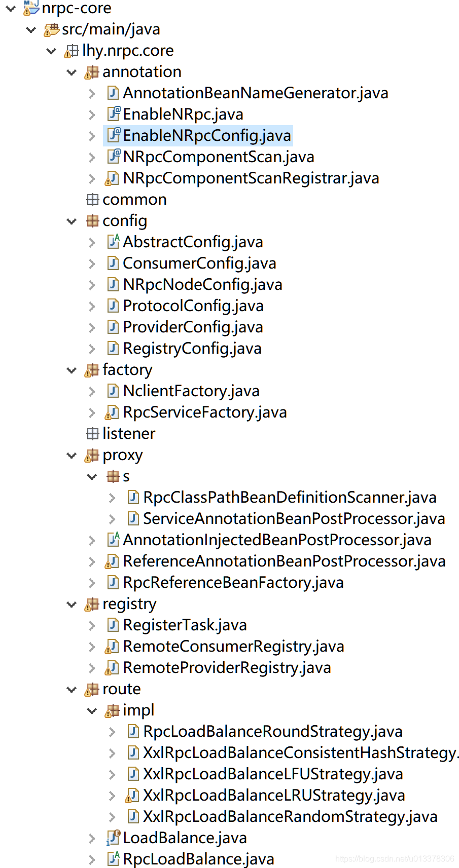The width and height of the screenshot is (459, 868).
Task: Collapse the proxy package
Action: 72,456
